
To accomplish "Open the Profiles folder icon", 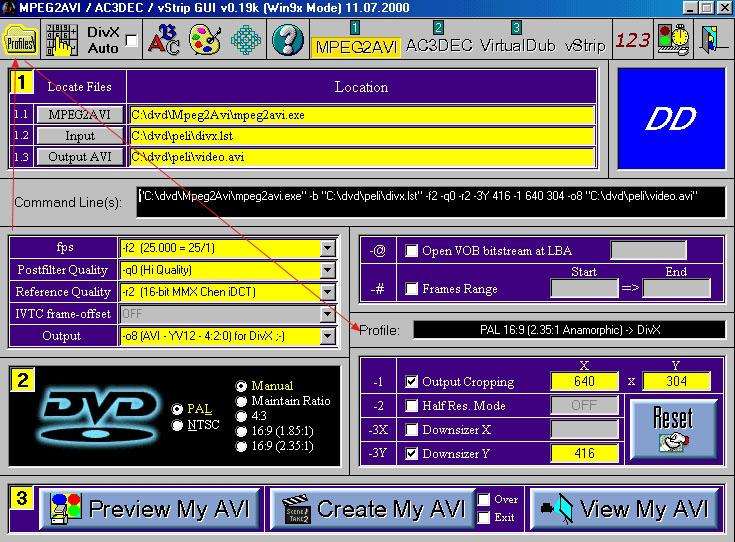I will tap(21, 40).
